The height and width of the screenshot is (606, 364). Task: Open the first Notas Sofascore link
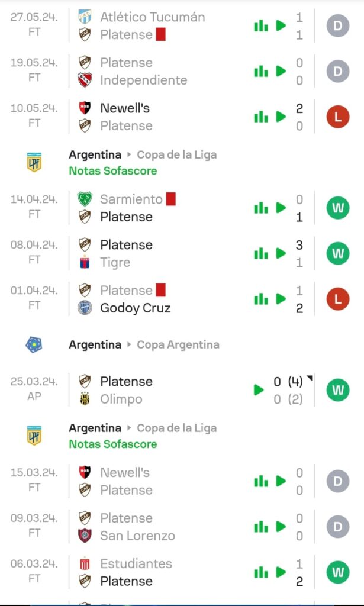(x=112, y=171)
